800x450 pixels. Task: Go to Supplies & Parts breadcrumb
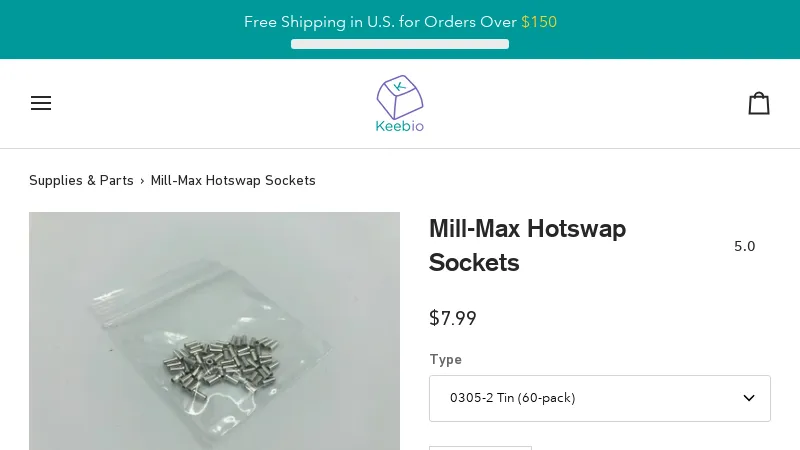point(81,181)
